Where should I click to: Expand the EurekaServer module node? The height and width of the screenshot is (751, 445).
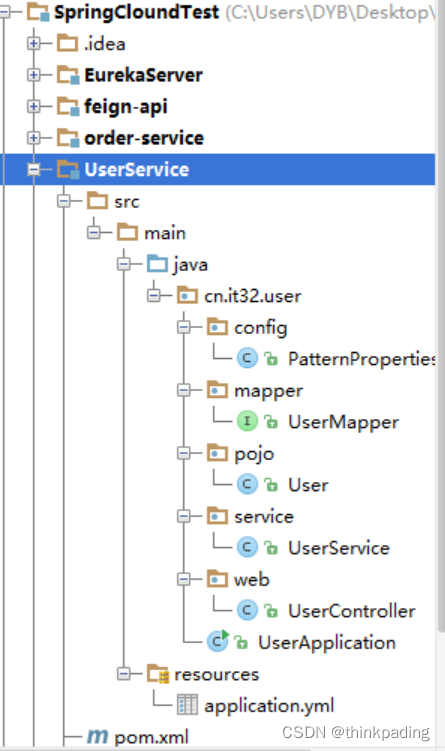click(x=34, y=75)
